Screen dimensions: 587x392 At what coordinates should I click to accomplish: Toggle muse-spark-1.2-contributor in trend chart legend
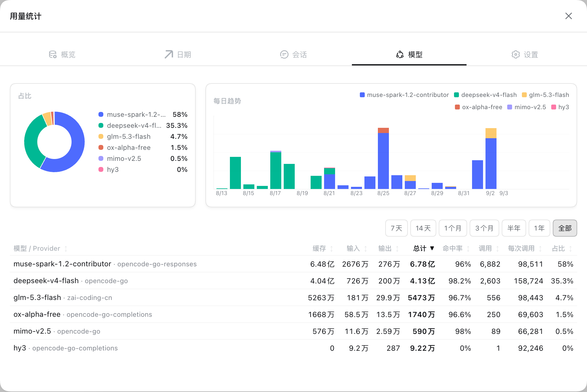(x=404, y=95)
